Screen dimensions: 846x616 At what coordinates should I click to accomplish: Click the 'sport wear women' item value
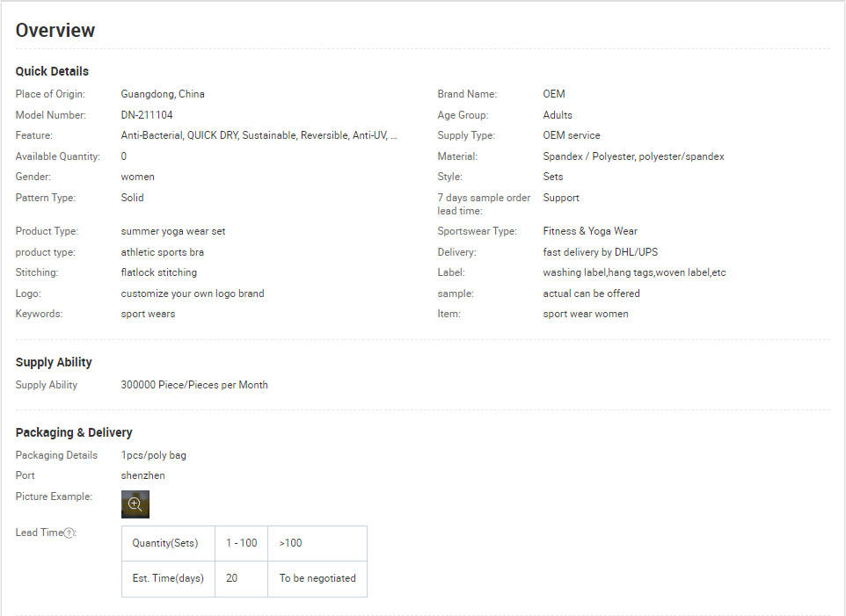(x=586, y=314)
